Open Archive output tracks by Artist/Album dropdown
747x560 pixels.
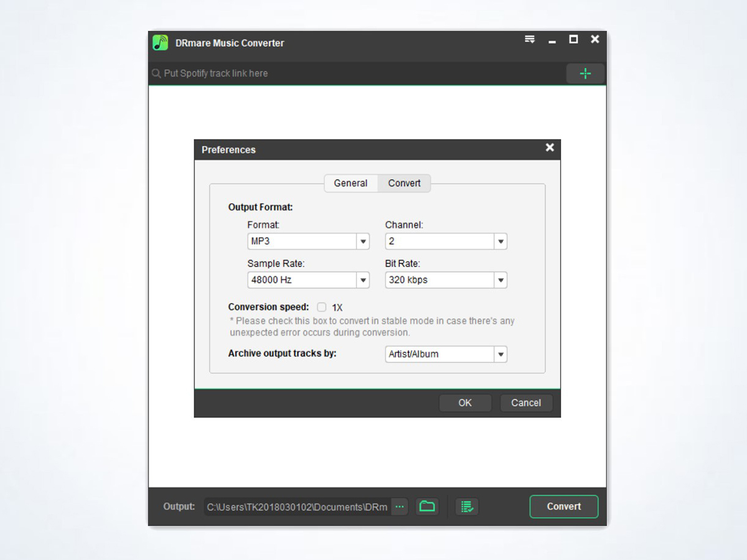point(446,354)
